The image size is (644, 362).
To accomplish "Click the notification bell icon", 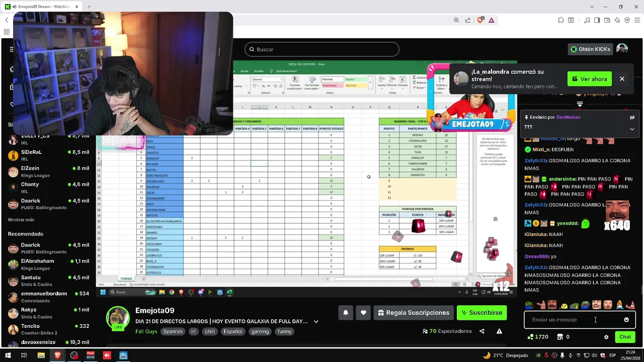I will [346, 313].
